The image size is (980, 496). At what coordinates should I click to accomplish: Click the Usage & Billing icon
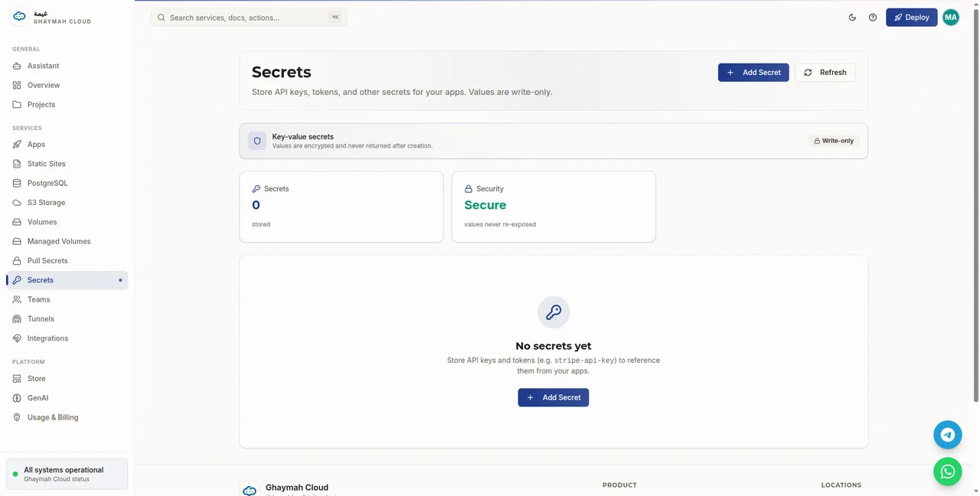click(x=17, y=417)
